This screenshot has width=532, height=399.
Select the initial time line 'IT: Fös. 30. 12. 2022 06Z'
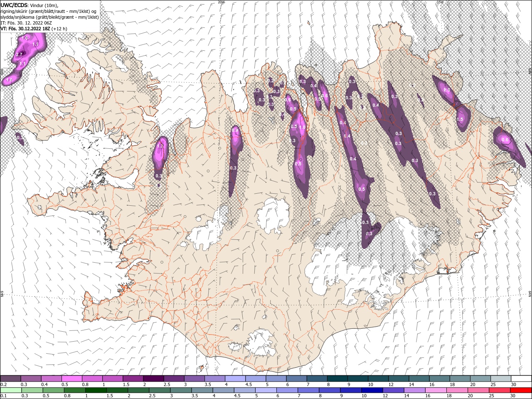26,22
